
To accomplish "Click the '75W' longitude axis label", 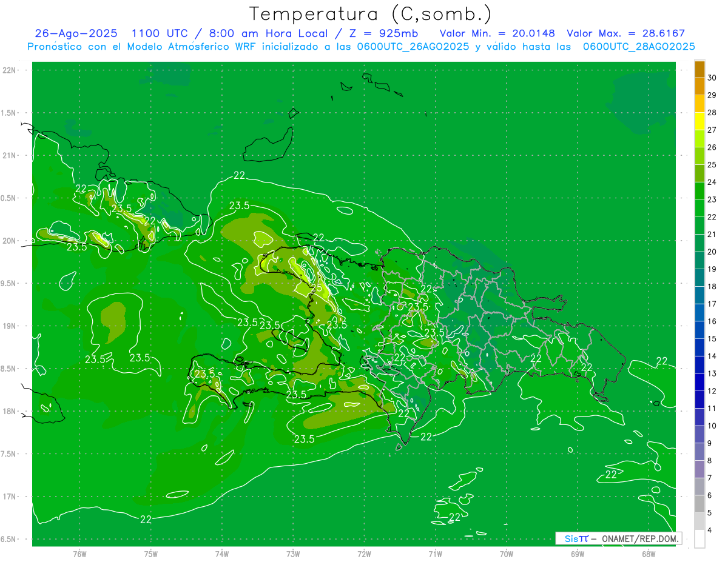I will click(x=151, y=554).
